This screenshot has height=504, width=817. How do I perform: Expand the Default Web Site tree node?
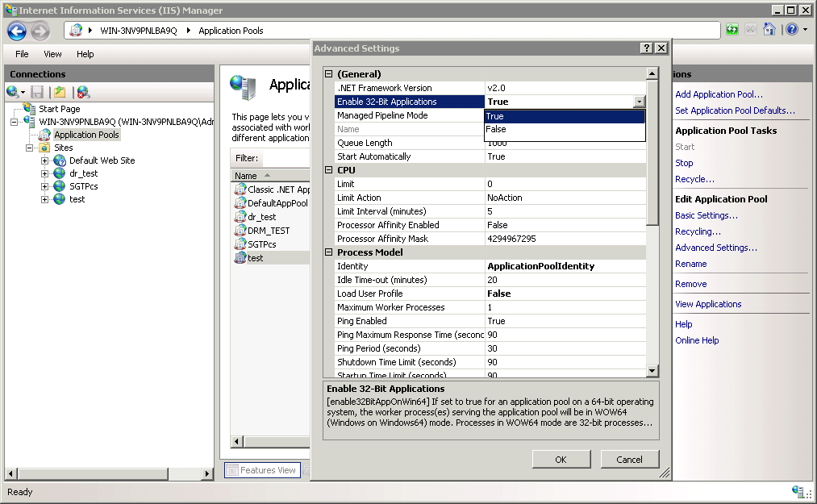tap(44, 160)
